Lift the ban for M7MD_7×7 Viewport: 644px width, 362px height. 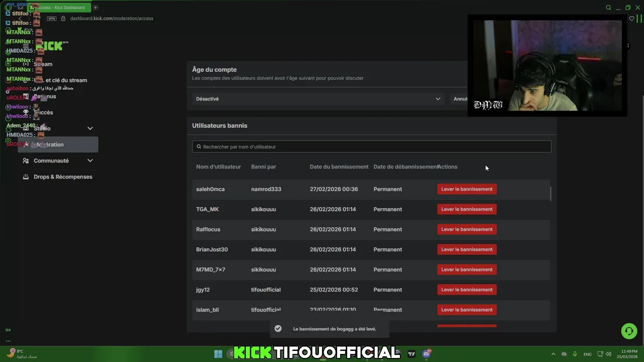click(x=467, y=269)
